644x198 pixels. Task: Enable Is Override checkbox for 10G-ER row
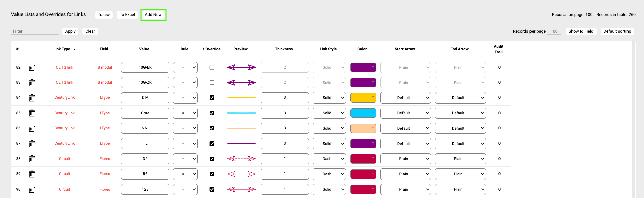pyautogui.click(x=212, y=67)
